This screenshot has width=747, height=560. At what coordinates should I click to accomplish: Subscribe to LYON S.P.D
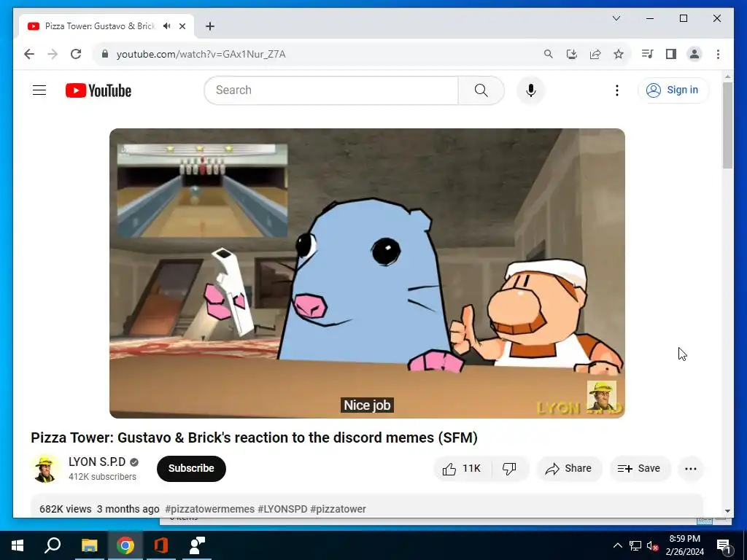pyautogui.click(x=191, y=469)
